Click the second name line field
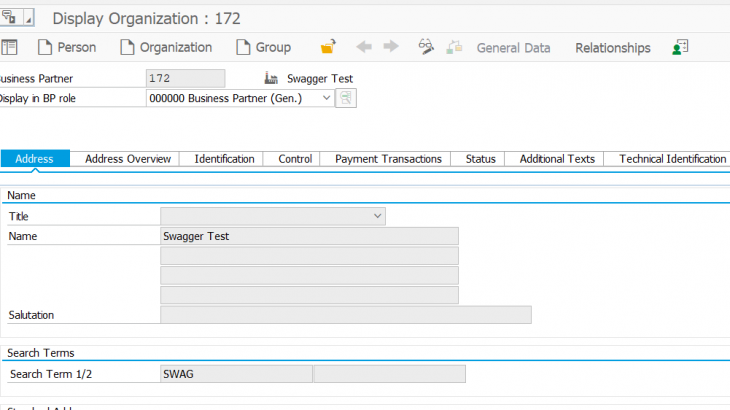This screenshot has width=730, height=410. coord(310,255)
